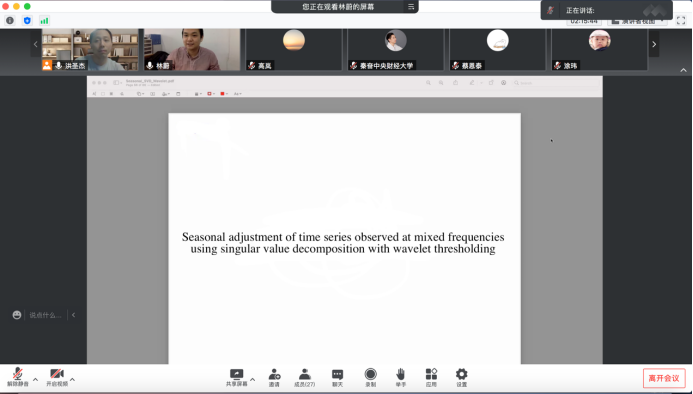Image resolution: width=693 pixels, height=394 pixels.
Task: Open the invite participants icon
Action: [x=274, y=375]
